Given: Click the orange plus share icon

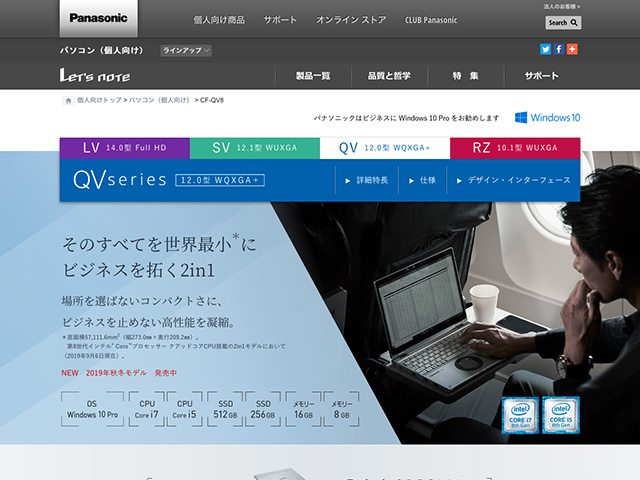Looking at the screenshot, I should click(x=572, y=49).
